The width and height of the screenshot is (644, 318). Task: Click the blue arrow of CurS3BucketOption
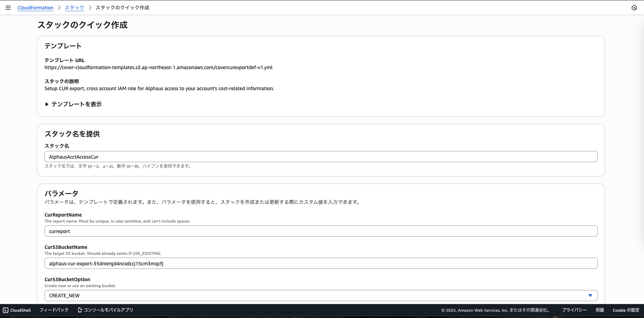pyautogui.click(x=590, y=296)
